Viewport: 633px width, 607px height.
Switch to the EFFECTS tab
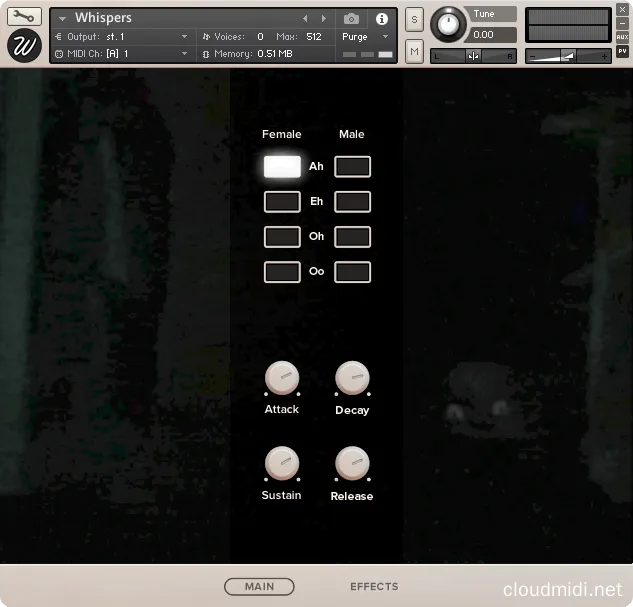[374, 587]
